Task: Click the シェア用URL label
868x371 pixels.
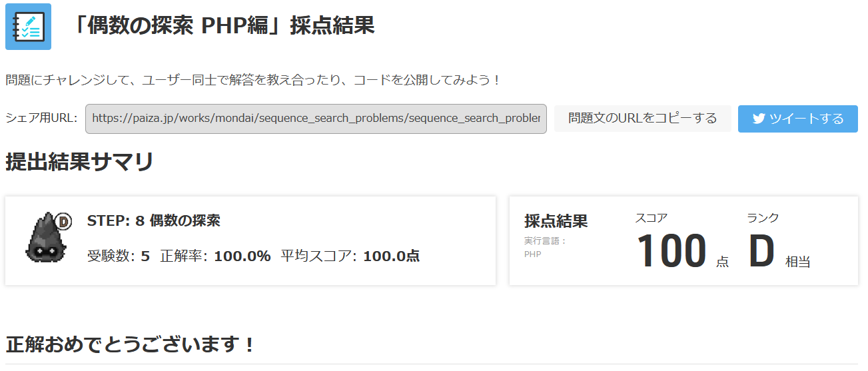Action: coord(41,119)
